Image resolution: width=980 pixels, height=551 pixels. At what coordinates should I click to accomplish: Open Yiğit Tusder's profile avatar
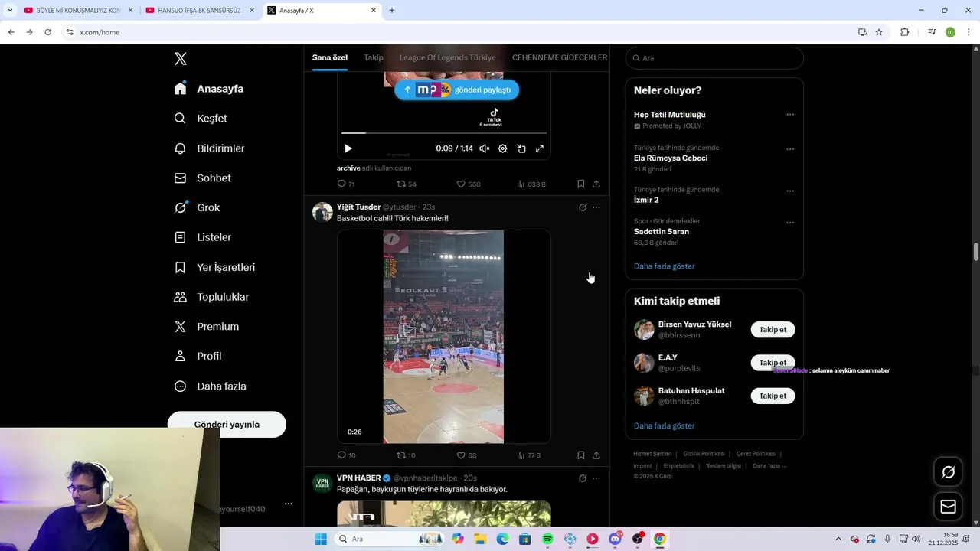coord(322,212)
